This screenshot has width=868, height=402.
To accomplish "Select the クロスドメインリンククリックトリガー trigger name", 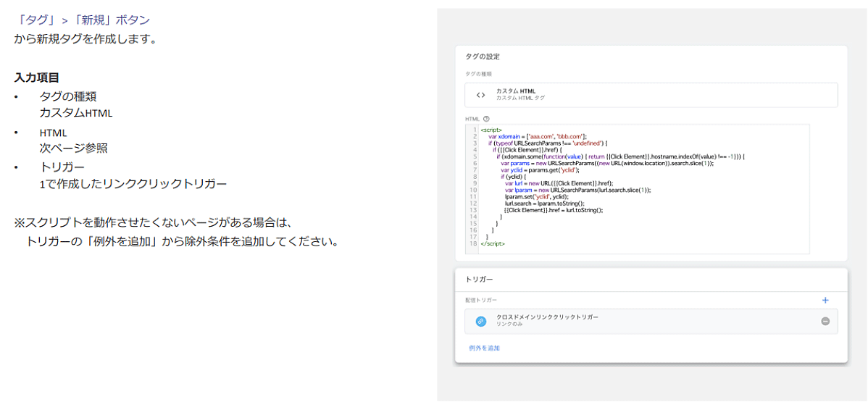I will (547, 317).
